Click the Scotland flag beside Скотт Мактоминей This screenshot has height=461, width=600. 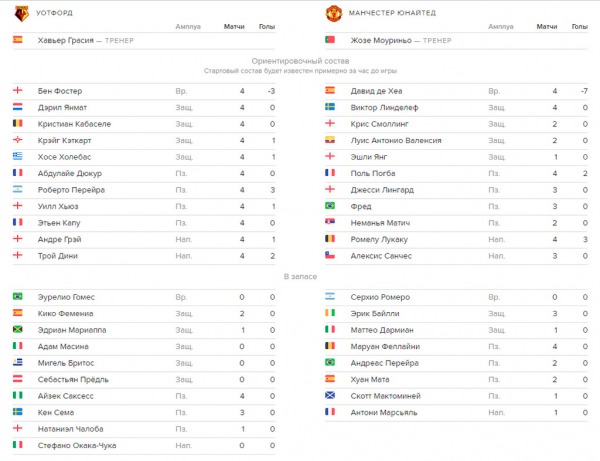(x=330, y=395)
